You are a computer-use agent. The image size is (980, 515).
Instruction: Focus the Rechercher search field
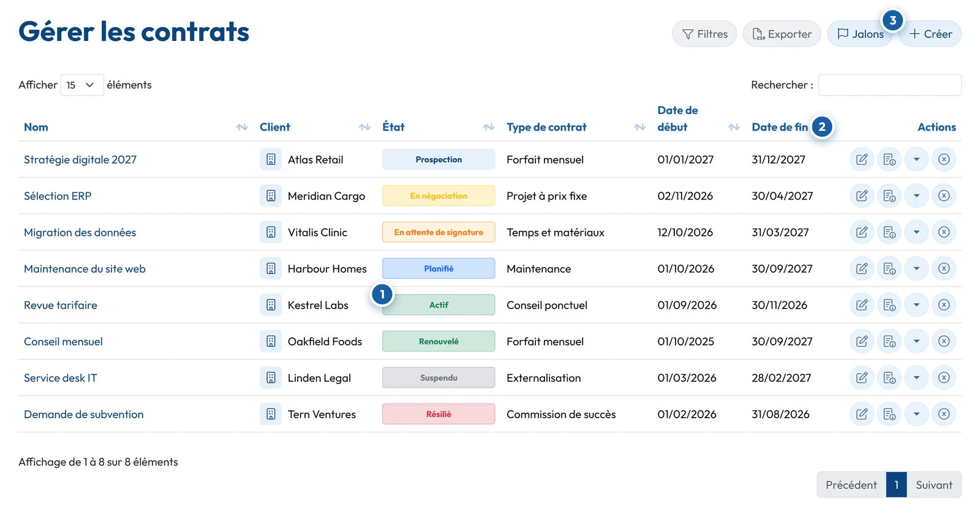[889, 85]
